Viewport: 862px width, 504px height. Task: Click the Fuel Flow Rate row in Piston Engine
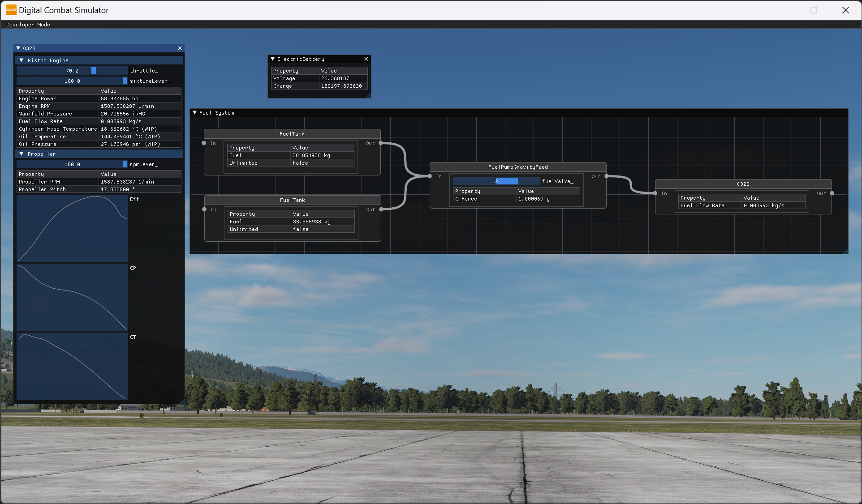(x=99, y=121)
